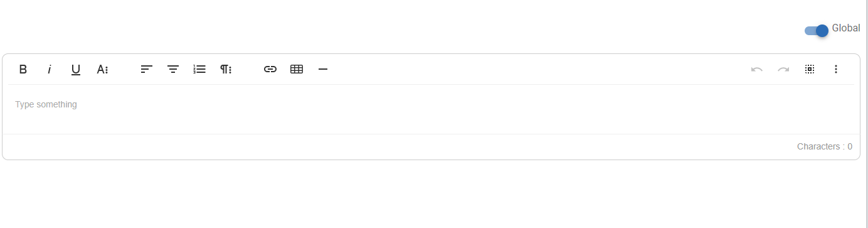
Task: Align text left
Action: 147,69
